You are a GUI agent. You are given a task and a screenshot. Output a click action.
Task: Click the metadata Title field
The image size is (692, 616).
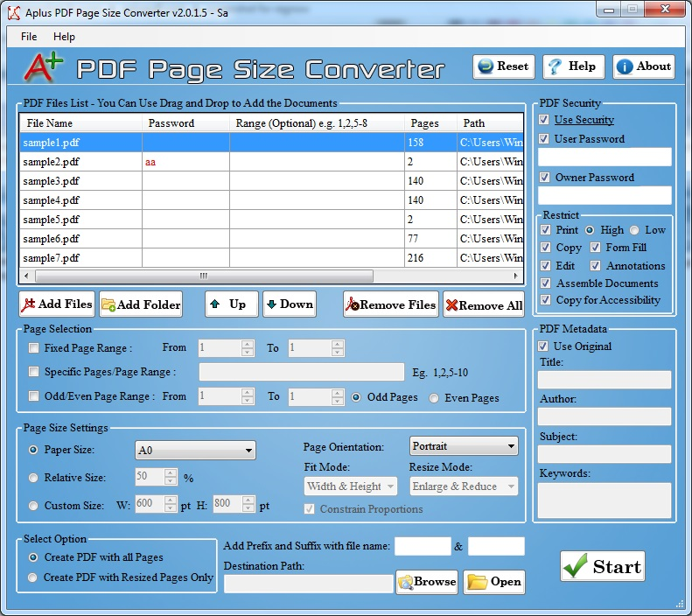coord(605,380)
